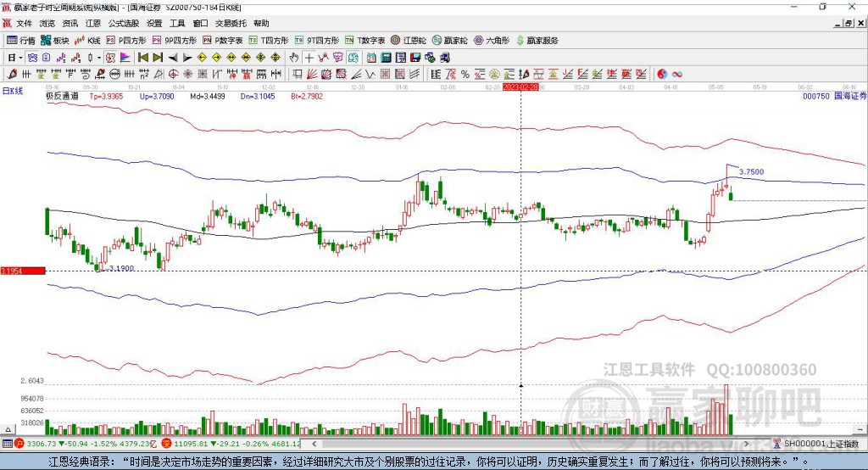Open the 六角形 hexagon tool
The height and width of the screenshot is (470, 868).
click(492, 41)
